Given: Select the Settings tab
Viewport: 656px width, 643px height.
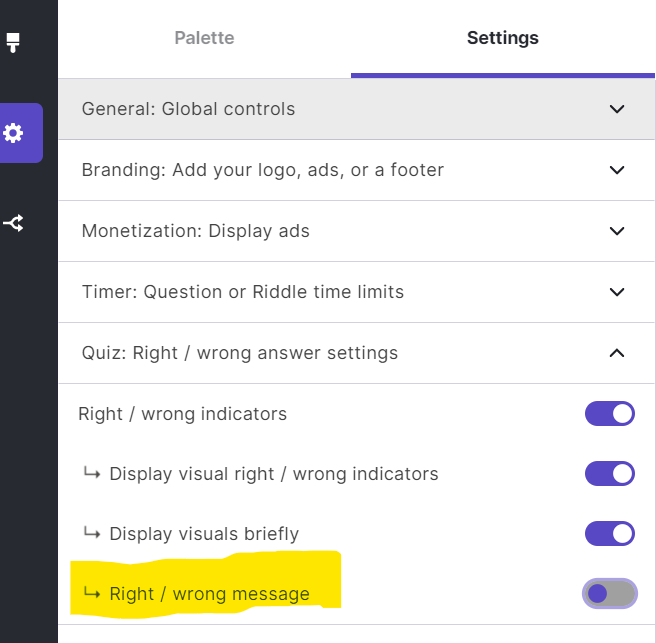Looking at the screenshot, I should coord(502,38).
